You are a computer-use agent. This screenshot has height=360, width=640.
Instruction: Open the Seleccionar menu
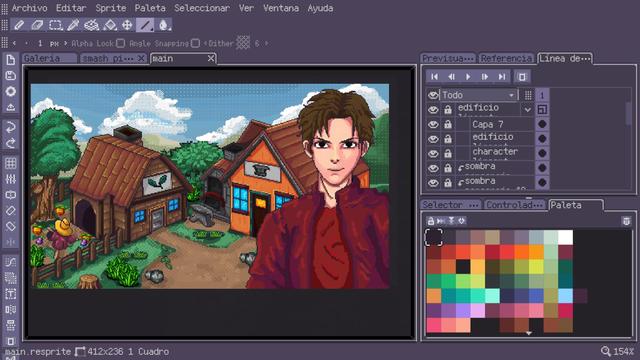[202, 8]
